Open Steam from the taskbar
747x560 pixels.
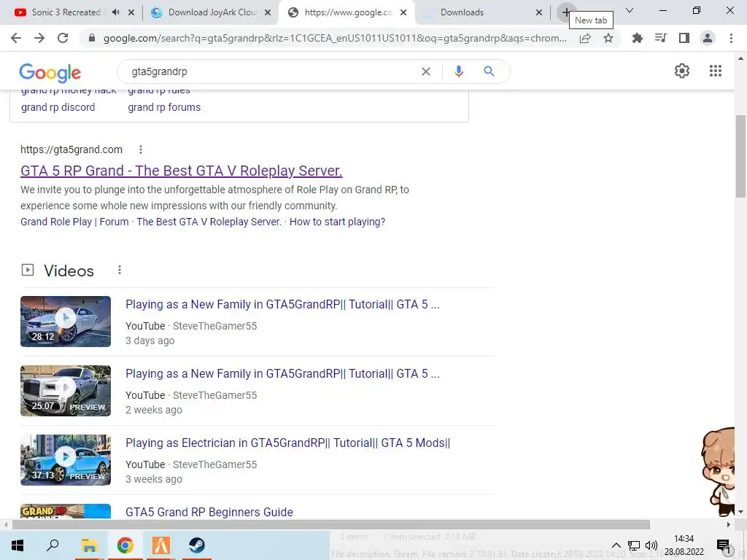196,545
